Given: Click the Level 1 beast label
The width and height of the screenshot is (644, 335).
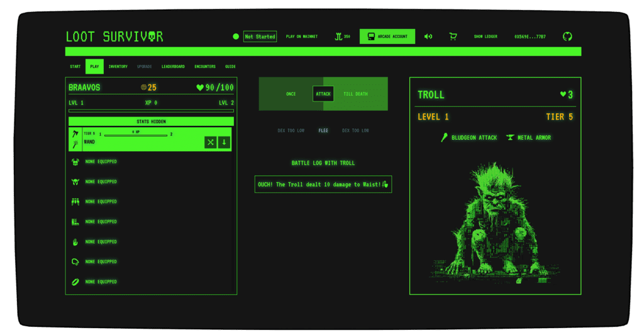Looking at the screenshot, I should (x=433, y=117).
